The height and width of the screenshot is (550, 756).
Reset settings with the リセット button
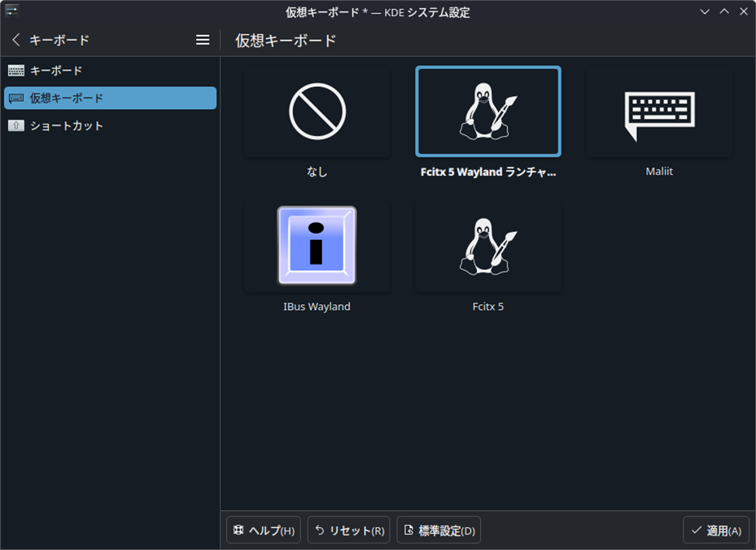click(348, 530)
